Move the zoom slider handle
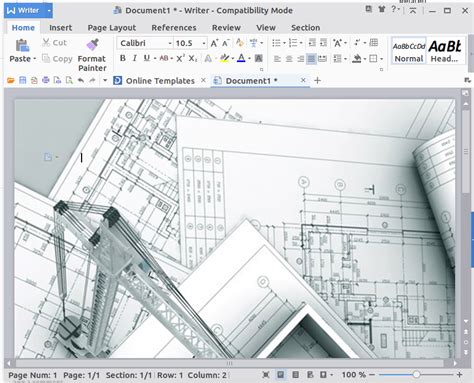The width and height of the screenshot is (474, 383). pos(416,375)
